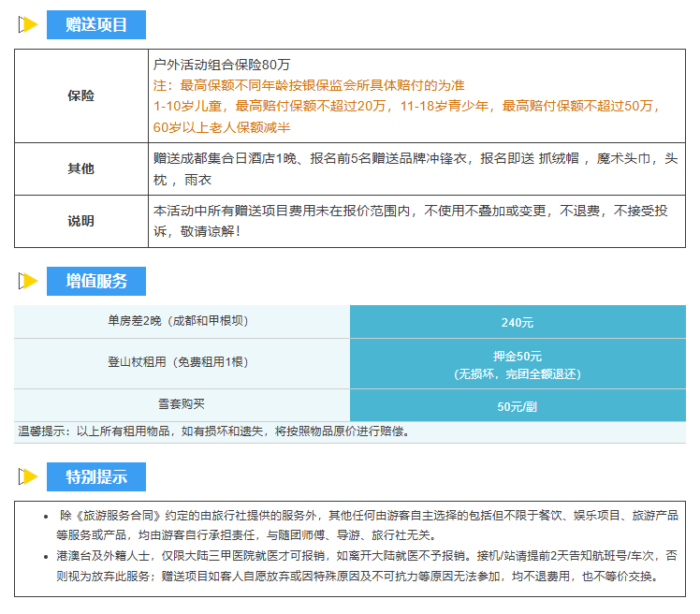Click the 其他 row label cell
The width and height of the screenshot is (700, 614).
(x=81, y=169)
